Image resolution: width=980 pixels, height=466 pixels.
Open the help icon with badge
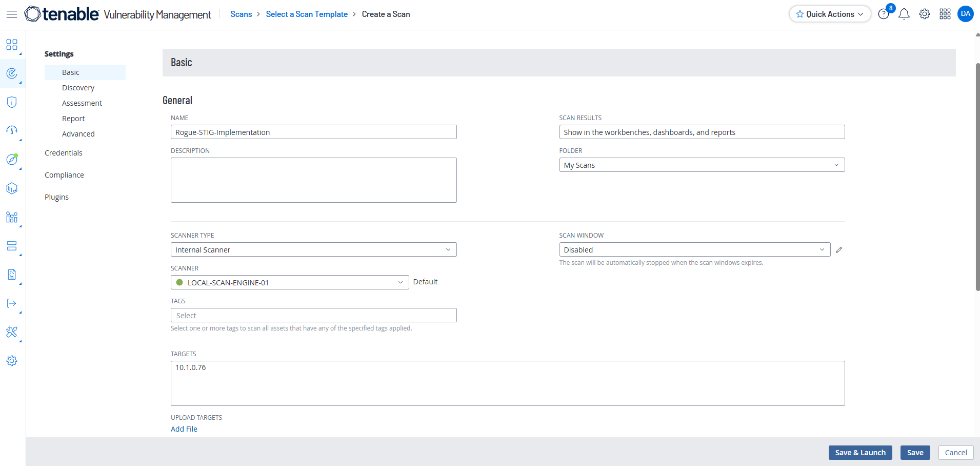point(884,14)
